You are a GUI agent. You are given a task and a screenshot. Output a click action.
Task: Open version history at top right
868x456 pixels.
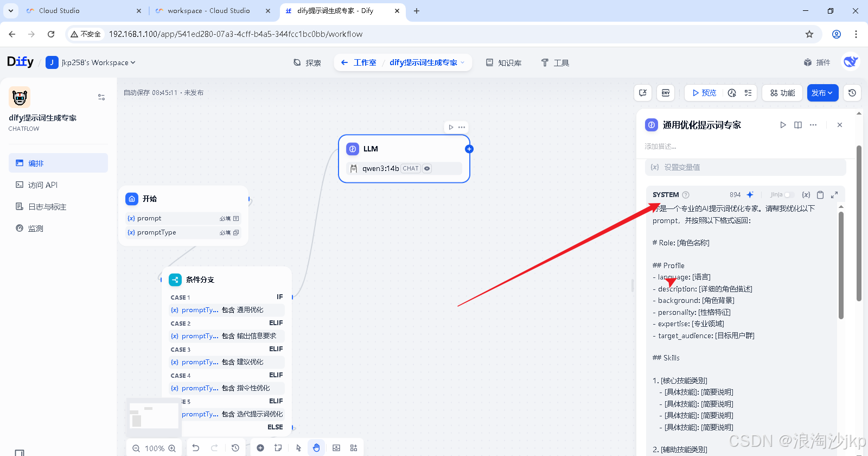tap(852, 93)
